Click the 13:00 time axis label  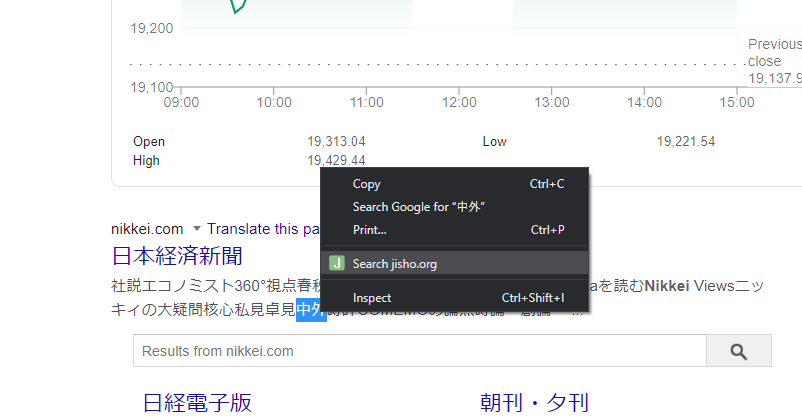tap(551, 102)
